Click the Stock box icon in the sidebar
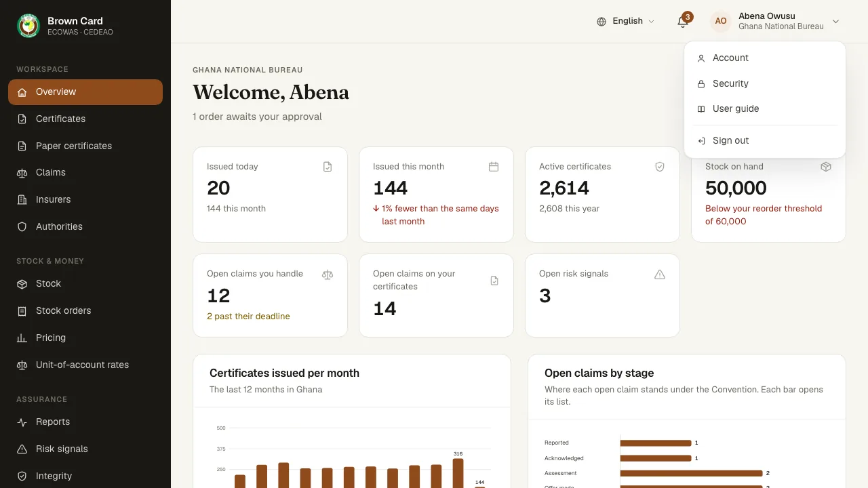 pos(22,284)
